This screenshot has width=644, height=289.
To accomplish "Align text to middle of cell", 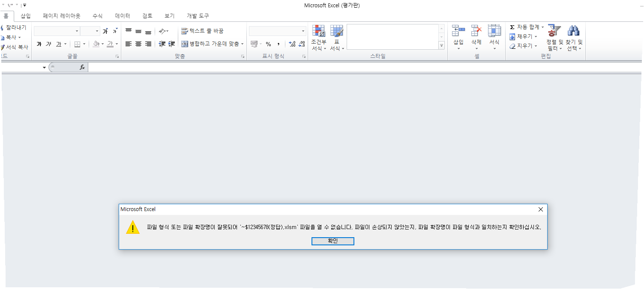I will (x=138, y=31).
